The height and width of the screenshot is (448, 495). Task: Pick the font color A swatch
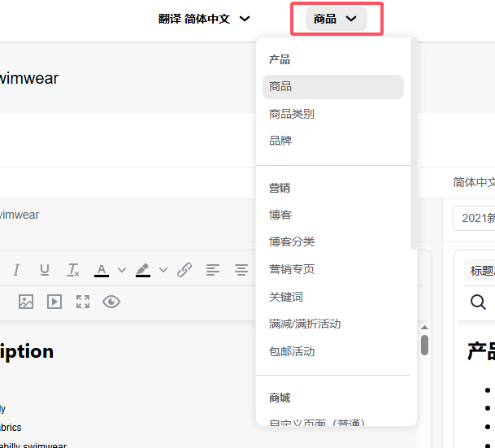point(102,270)
